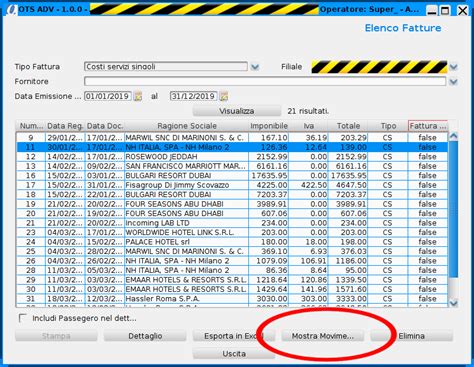Select the Incoming LAB LTD row

[x=232, y=223]
